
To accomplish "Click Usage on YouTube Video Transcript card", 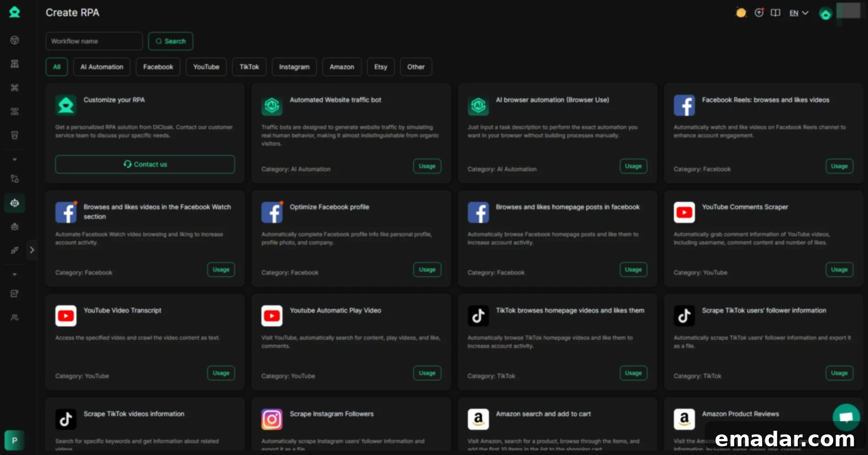I will pos(221,373).
